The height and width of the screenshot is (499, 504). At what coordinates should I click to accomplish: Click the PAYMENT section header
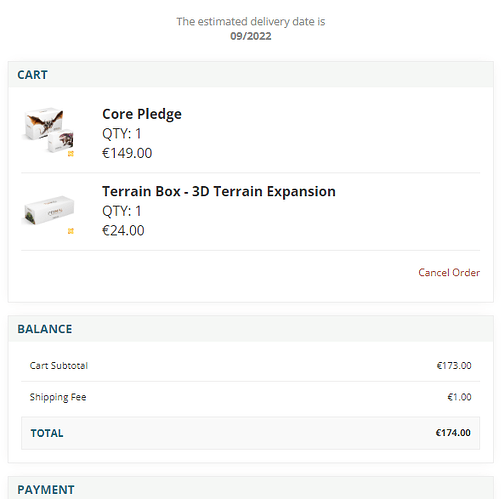pos(46,490)
